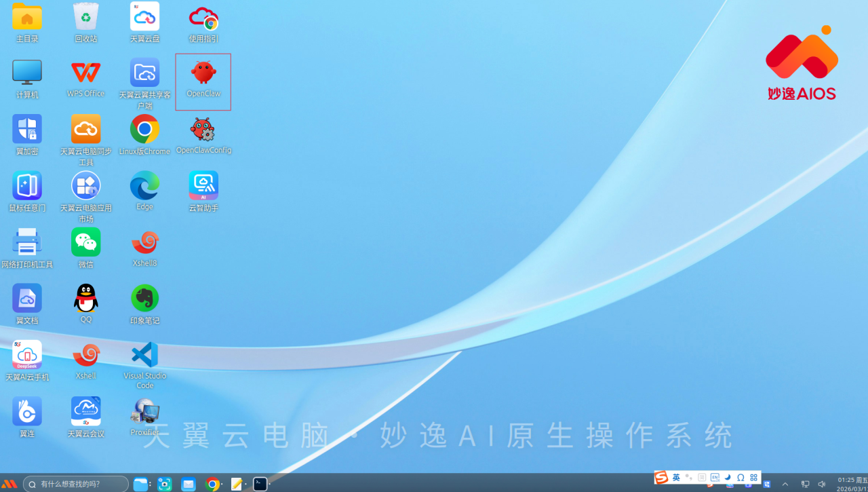The image size is (868, 492).
Task: Toggle punctuation mode on the Sogou bar
Action: 689,478
